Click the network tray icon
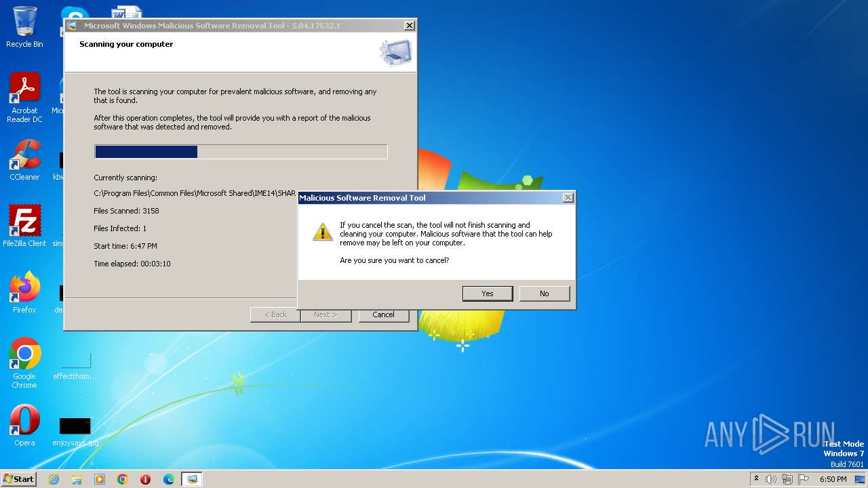 787,479
